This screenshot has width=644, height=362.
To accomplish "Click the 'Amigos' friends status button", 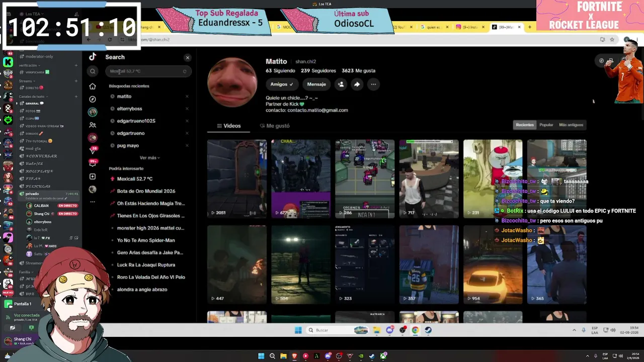I will point(282,84).
